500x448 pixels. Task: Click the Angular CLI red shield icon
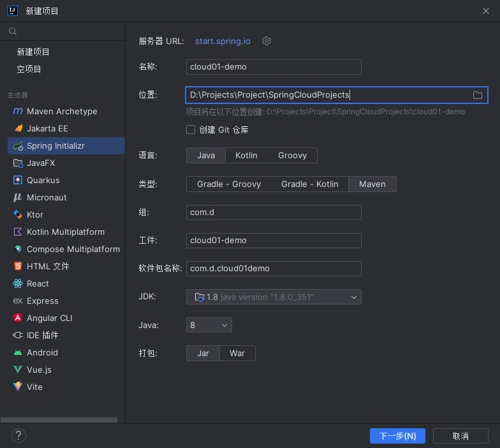coord(18,318)
